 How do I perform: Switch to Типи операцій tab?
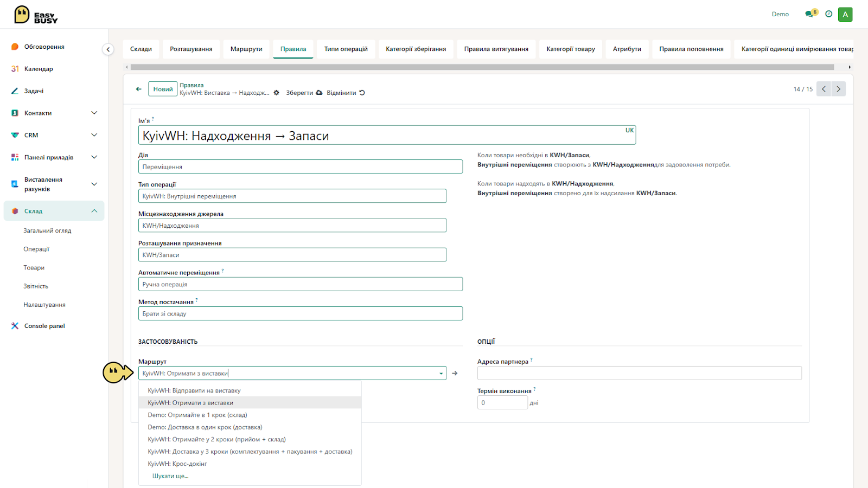(346, 49)
